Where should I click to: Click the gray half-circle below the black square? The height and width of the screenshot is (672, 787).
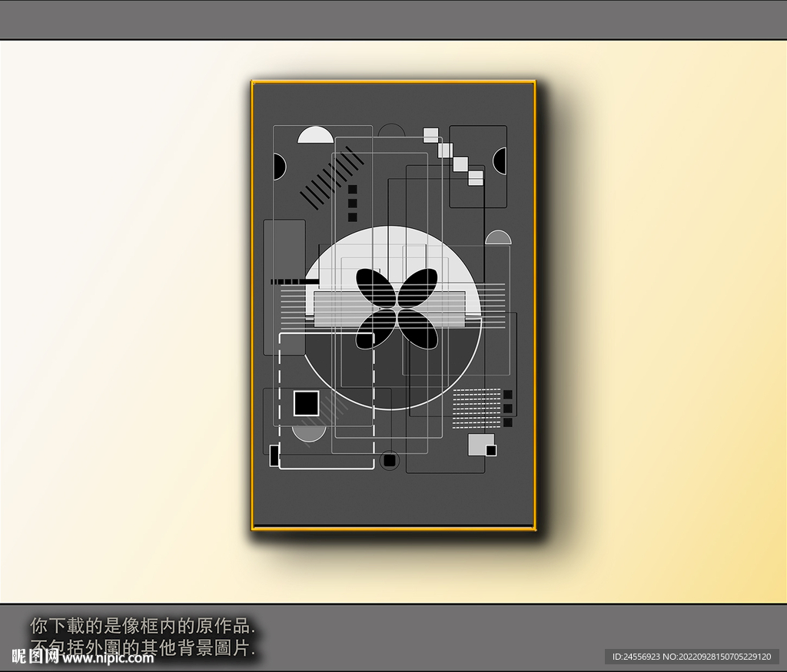click(309, 434)
